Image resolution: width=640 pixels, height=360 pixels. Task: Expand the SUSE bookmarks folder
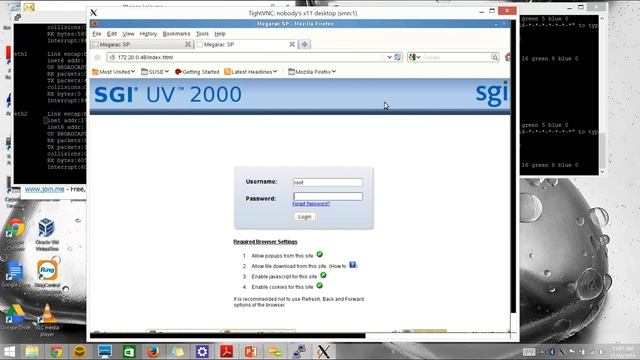point(155,72)
